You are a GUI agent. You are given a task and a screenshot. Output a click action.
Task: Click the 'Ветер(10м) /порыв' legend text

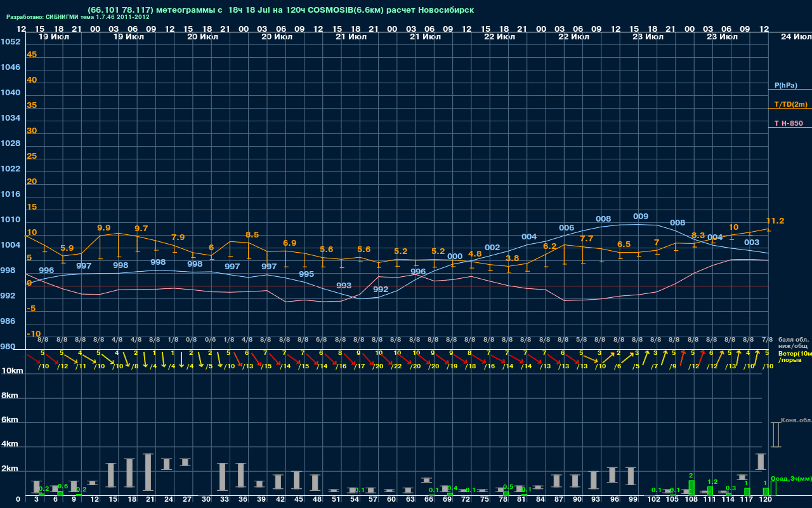794,356
